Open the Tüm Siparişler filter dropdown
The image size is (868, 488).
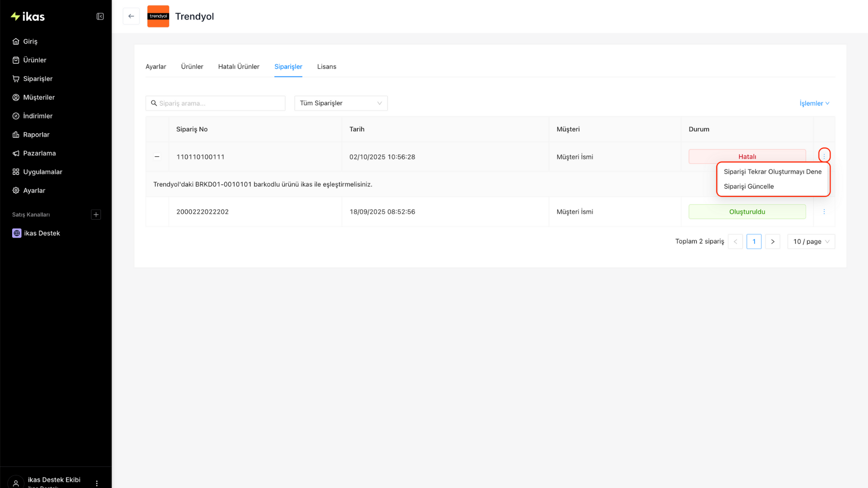(341, 103)
